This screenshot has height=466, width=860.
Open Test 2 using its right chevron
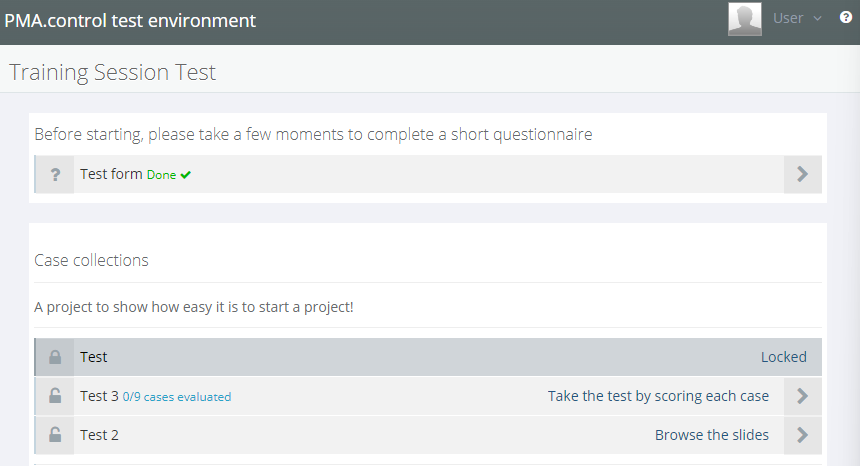point(802,435)
